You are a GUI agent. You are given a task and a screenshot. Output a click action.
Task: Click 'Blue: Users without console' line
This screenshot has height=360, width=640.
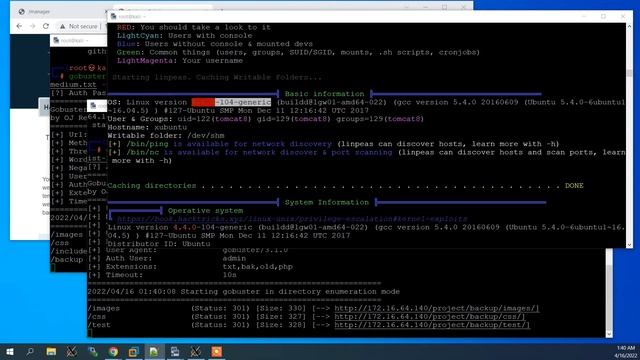pos(215,44)
